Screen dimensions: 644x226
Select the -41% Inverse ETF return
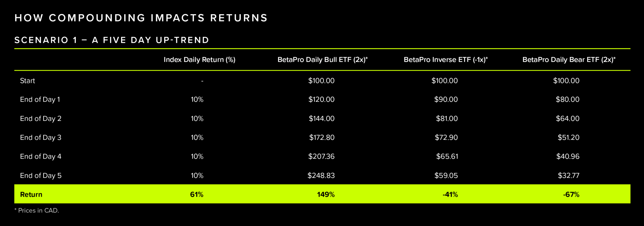(x=450, y=195)
